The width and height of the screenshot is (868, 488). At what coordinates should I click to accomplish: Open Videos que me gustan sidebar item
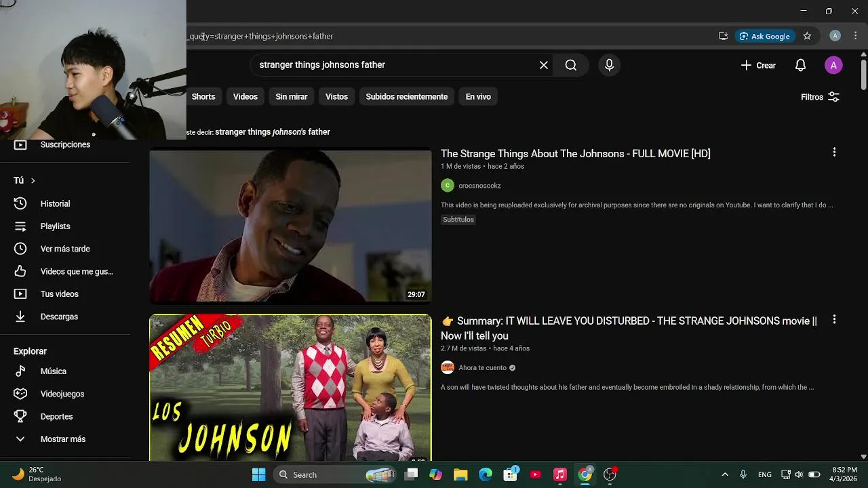pyautogui.click(x=65, y=271)
